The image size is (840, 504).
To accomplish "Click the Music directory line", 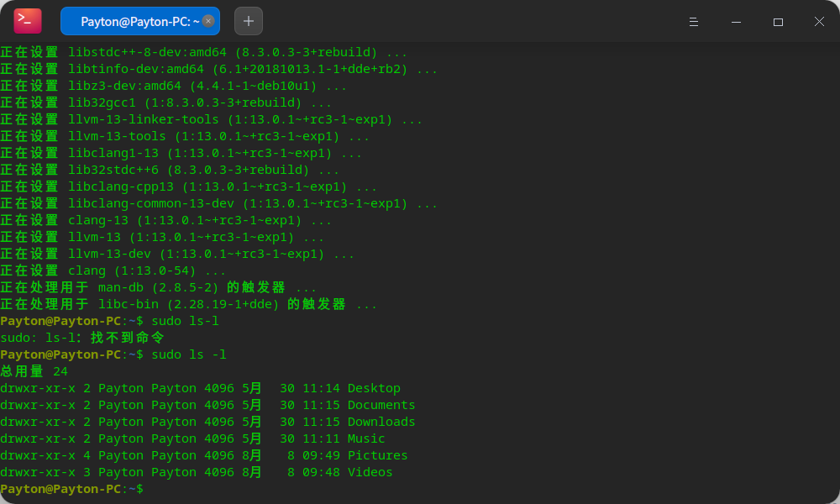I will (365, 438).
